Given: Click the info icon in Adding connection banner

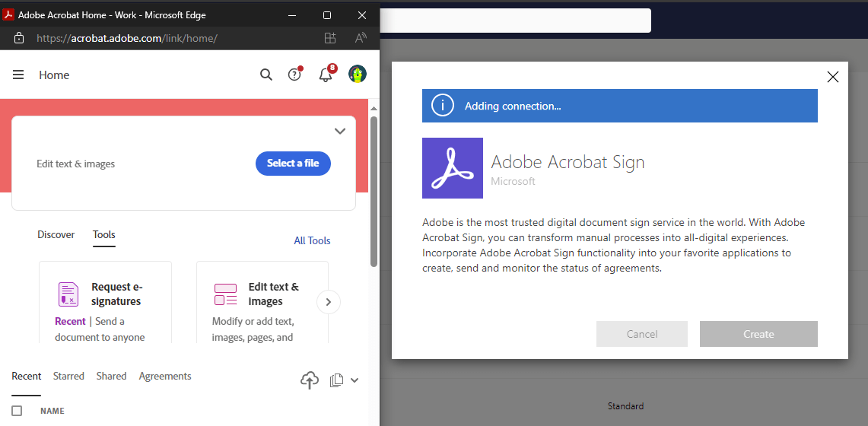Looking at the screenshot, I should (442, 106).
